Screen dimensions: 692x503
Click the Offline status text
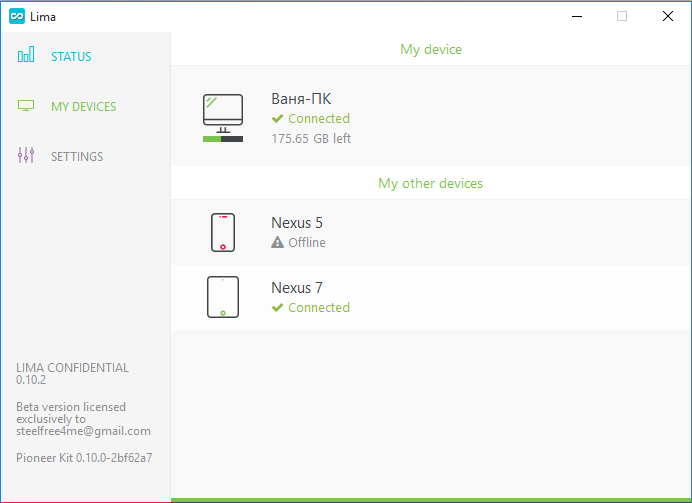click(x=307, y=243)
